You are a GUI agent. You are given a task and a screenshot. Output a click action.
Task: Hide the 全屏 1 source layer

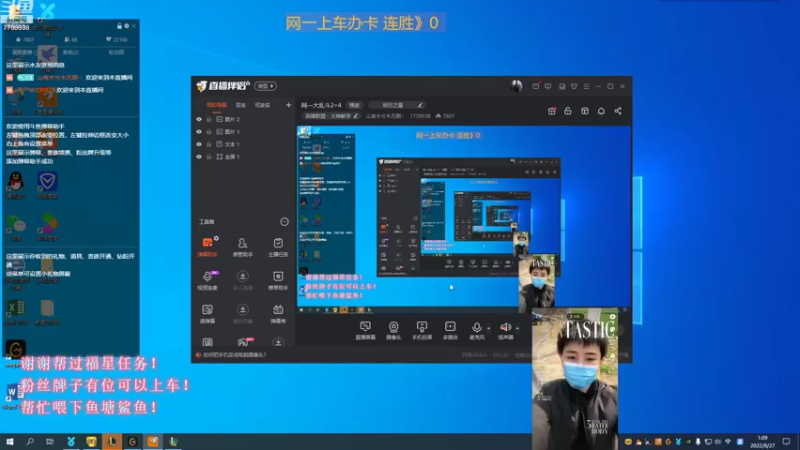[x=199, y=157]
